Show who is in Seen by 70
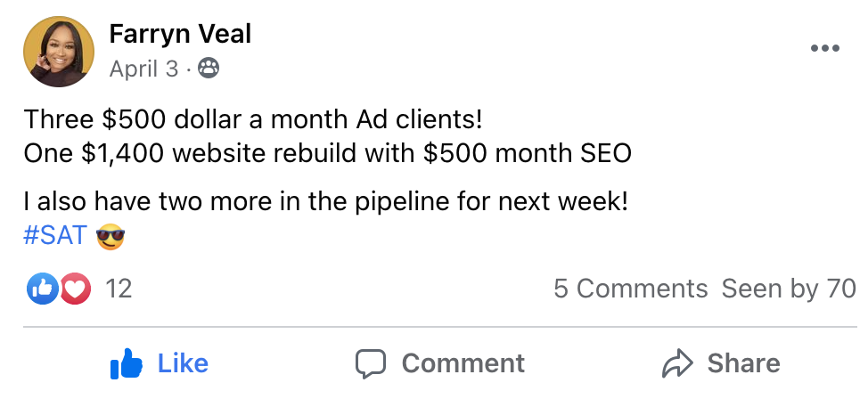Image resolution: width=868 pixels, height=399 pixels. tap(789, 289)
